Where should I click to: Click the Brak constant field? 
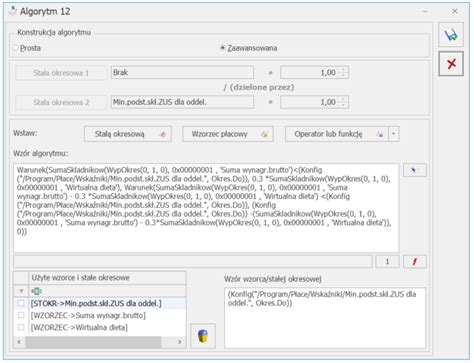click(182, 72)
